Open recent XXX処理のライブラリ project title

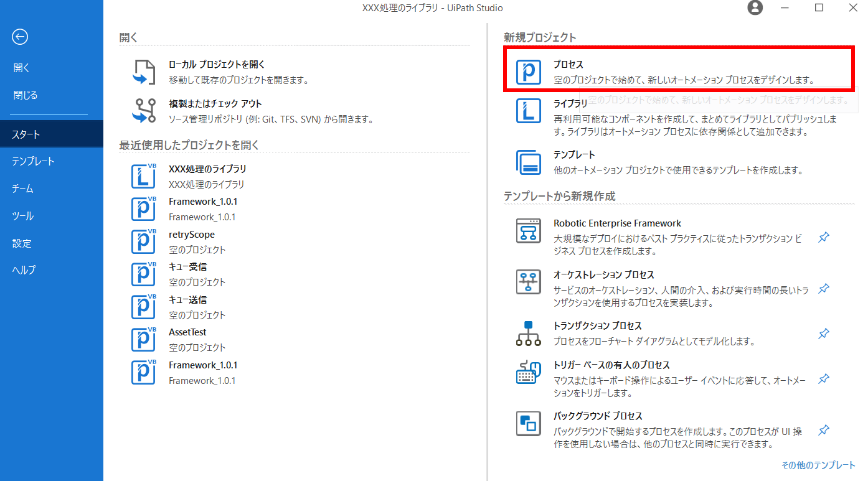coord(207,169)
